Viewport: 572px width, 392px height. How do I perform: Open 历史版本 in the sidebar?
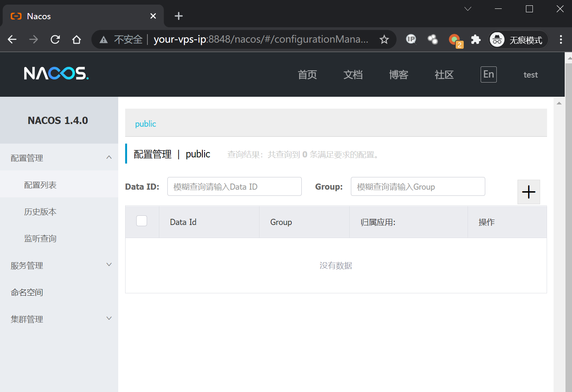point(40,212)
